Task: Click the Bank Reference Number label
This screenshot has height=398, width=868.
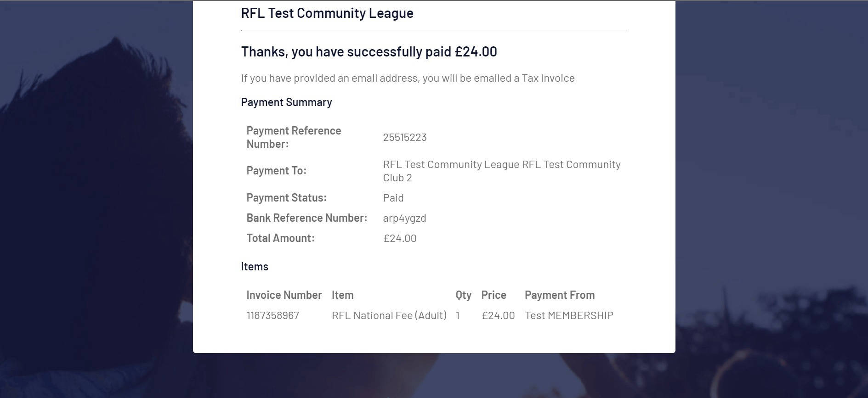Action: 307,218
